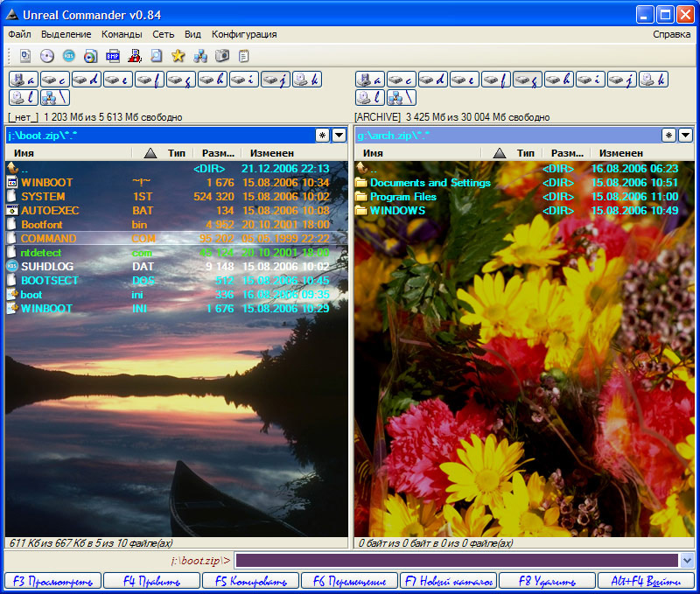Open network drive button in left panel
700x594 pixels.
click(55, 97)
